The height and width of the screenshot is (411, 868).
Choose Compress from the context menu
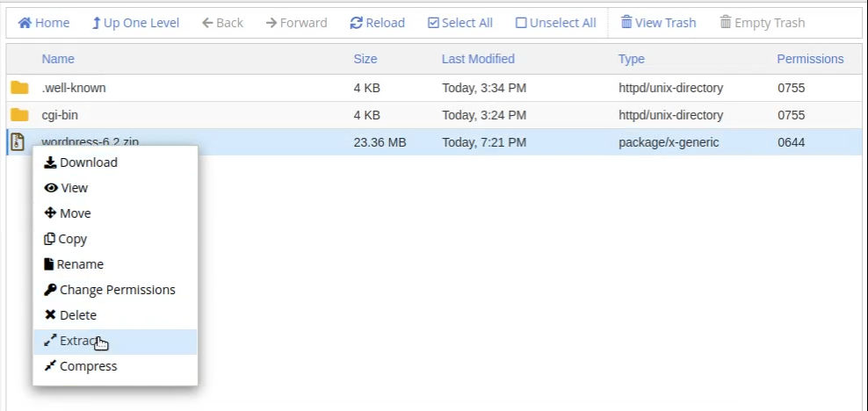[115, 365]
